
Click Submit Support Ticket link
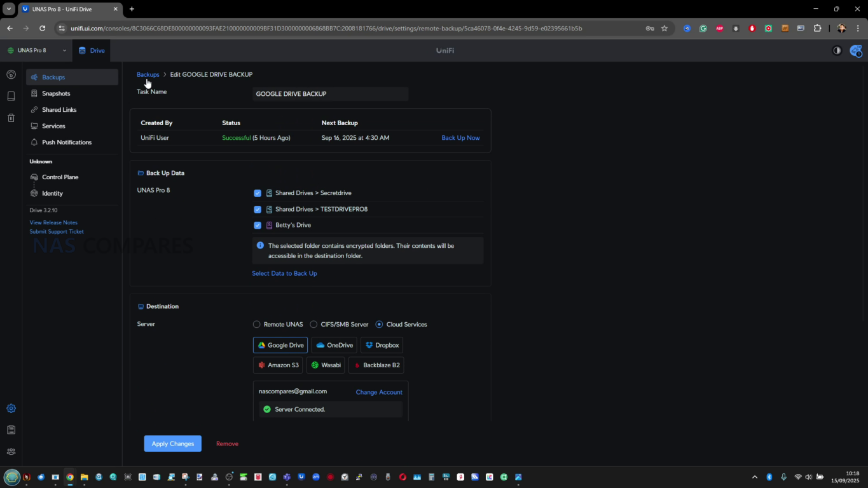[57, 231]
